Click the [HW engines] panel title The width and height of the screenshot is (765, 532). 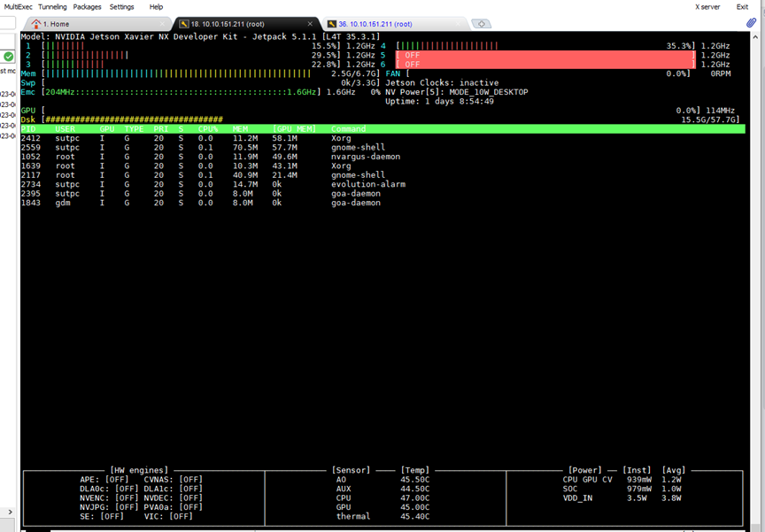click(x=139, y=470)
